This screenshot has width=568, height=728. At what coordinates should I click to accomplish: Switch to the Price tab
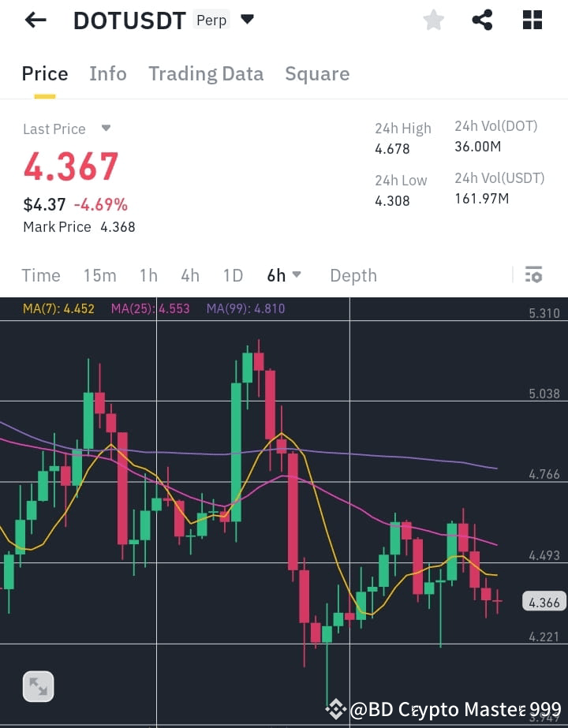point(45,74)
